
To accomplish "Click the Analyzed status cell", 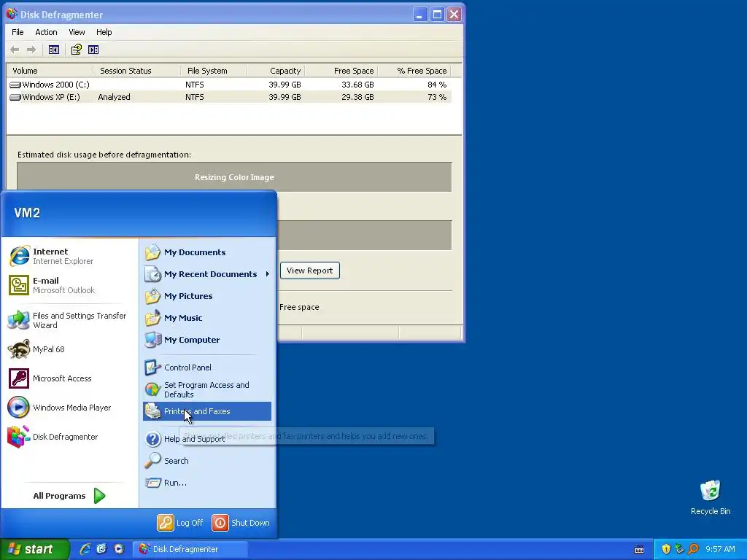I will (114, 97).
